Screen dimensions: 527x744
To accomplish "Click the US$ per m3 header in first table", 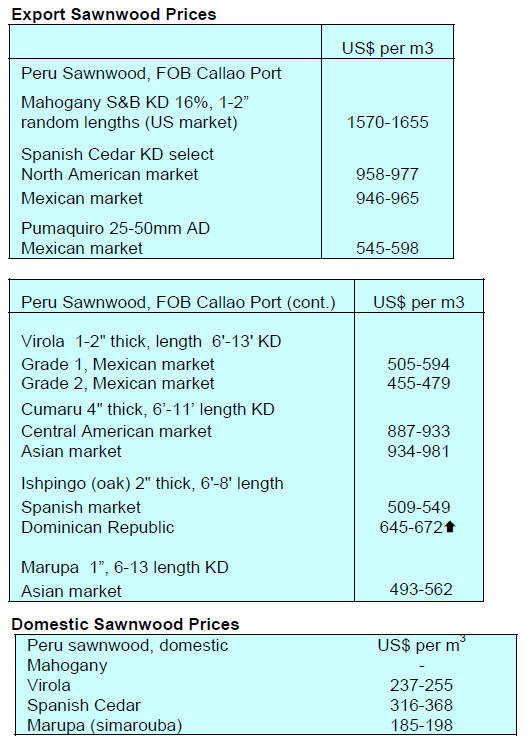I will click(x=388, y=48).
